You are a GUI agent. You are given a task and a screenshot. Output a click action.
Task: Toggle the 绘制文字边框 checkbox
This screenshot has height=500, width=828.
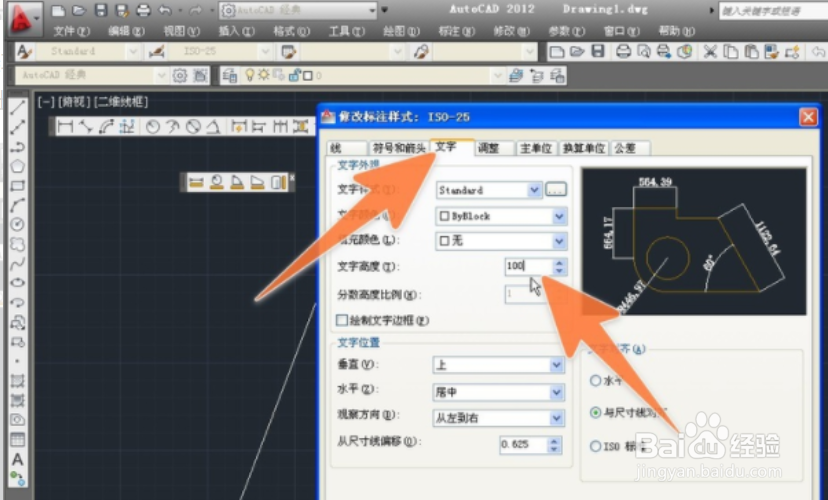click(x=342, y=320)
